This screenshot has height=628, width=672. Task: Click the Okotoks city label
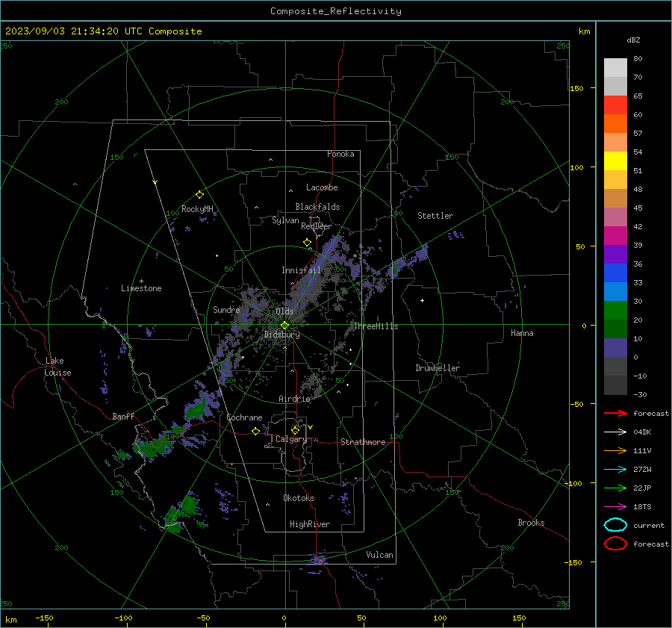pos(299,498)
